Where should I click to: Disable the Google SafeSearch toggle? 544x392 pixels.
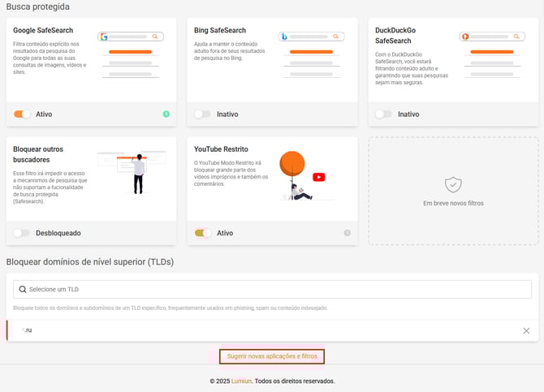coord(22,114)
